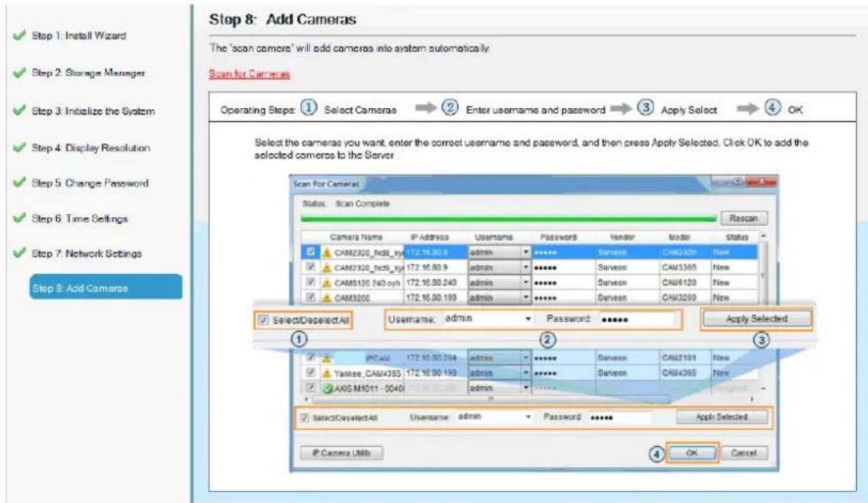The height and width of the screenshot is (503, 868).
Task: Open username dropdown for CAM6120 row
Action: [x=526, y=282]
